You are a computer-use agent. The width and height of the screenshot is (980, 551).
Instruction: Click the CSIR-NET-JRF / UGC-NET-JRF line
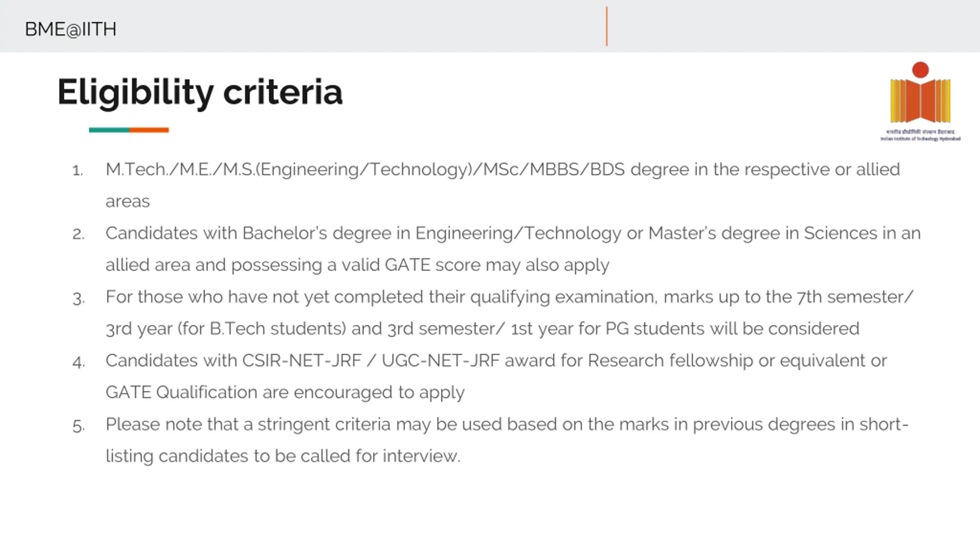click(496, 361)
